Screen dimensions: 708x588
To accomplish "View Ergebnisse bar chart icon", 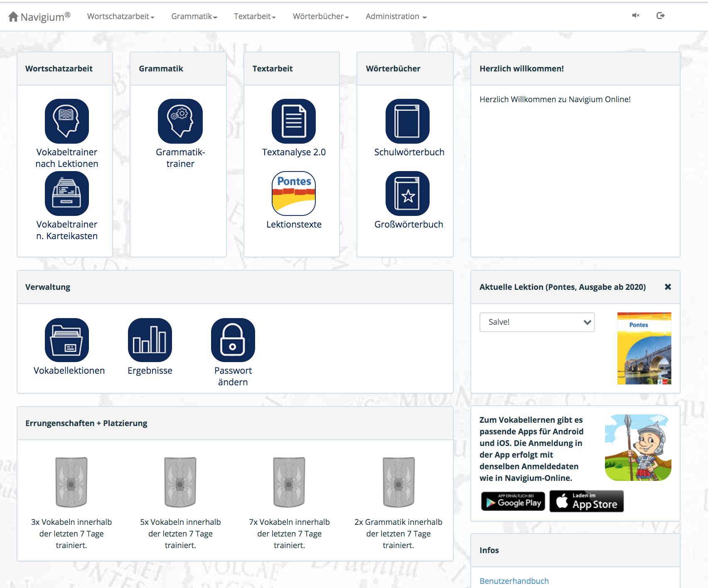I will coord(150,340).
